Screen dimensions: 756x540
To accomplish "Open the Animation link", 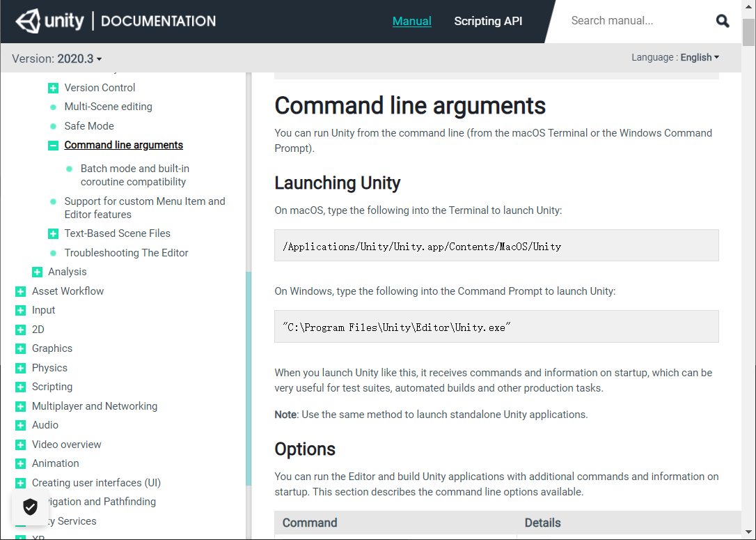I will (x=56, y=463).
